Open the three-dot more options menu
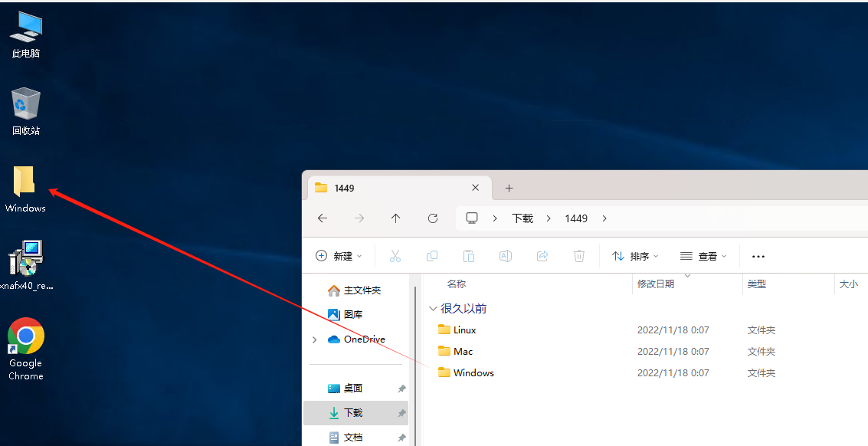Screen dimensions: 868x446 [x=758, y=256]
